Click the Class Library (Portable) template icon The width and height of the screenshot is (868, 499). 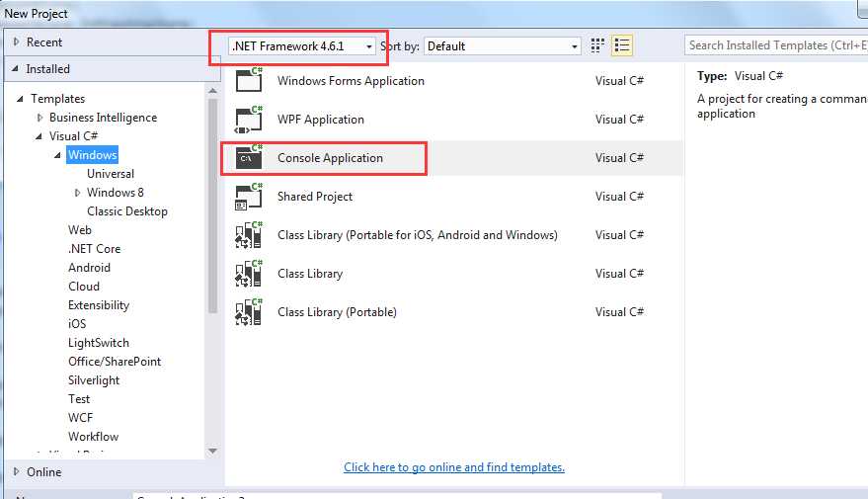click(x=249, y=312)
